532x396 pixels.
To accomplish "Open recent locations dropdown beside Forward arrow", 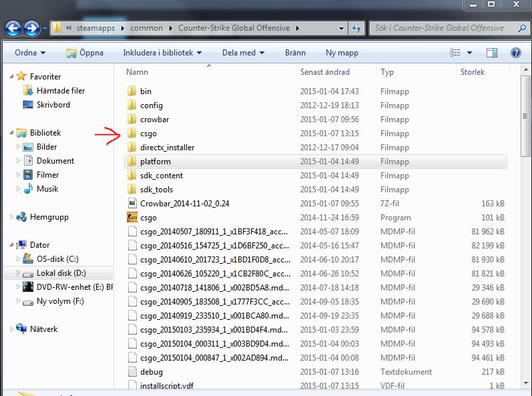I will click(45, 29).
